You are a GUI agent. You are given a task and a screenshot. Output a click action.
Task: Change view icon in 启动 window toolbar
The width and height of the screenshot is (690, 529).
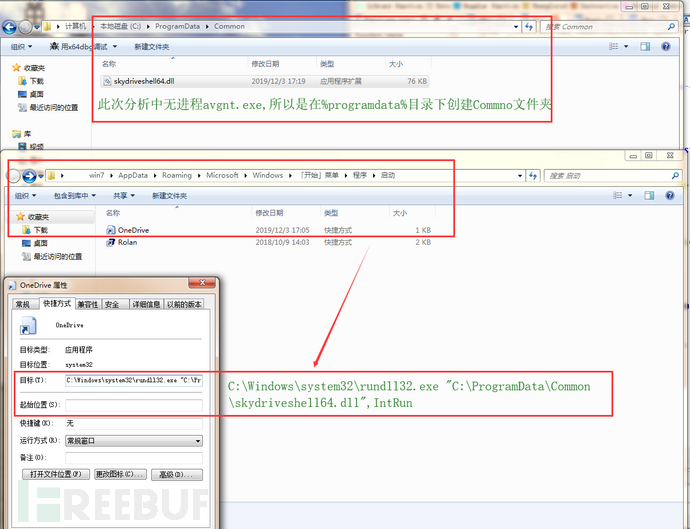coord(617,195)
